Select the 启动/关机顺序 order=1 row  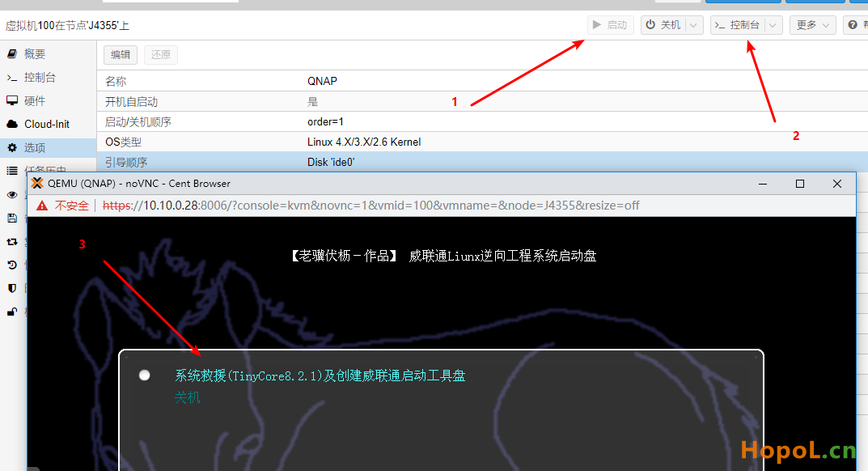pos(482,122)
